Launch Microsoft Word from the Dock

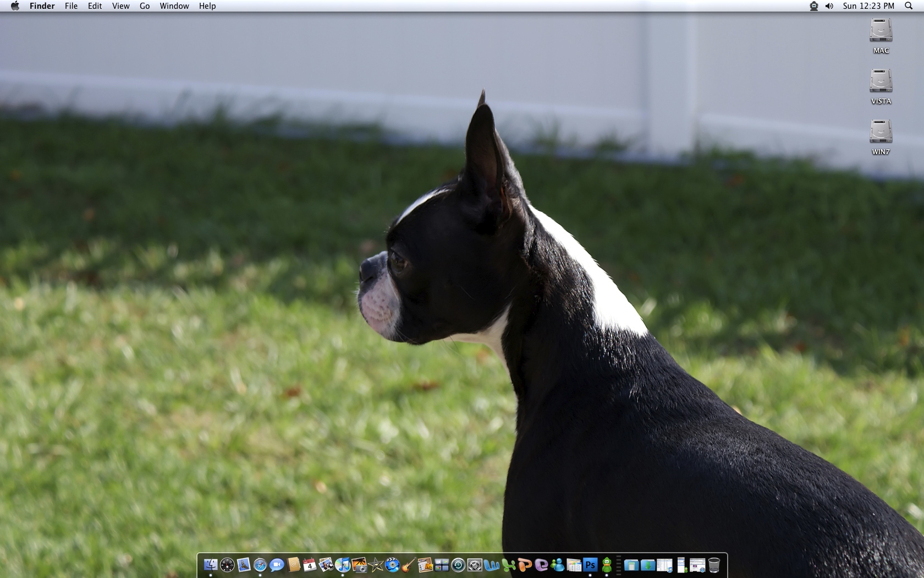tap(491, 565)
